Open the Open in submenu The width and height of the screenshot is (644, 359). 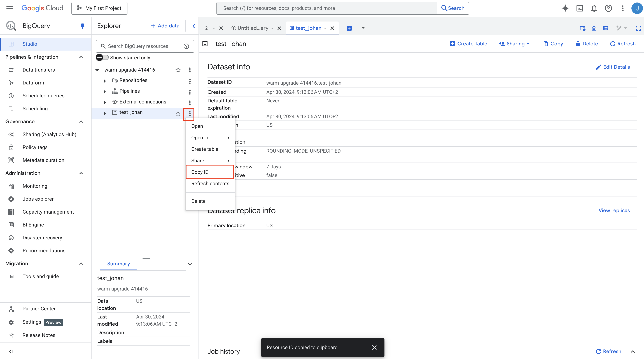(210, 138)
